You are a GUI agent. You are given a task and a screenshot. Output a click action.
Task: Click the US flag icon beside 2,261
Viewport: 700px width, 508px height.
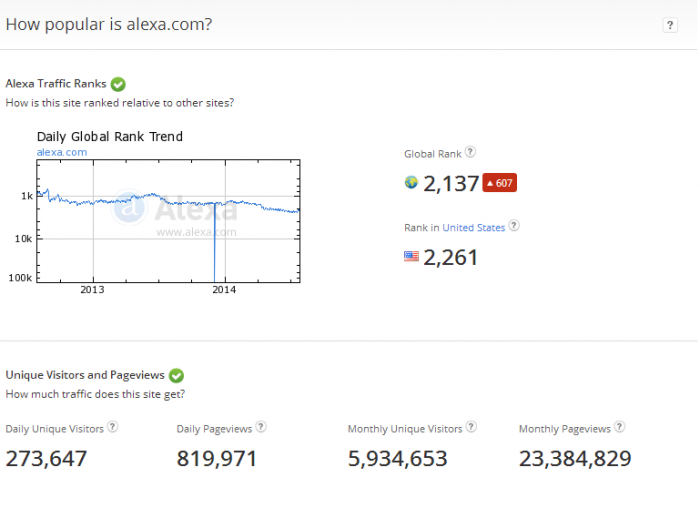point(411,256)
